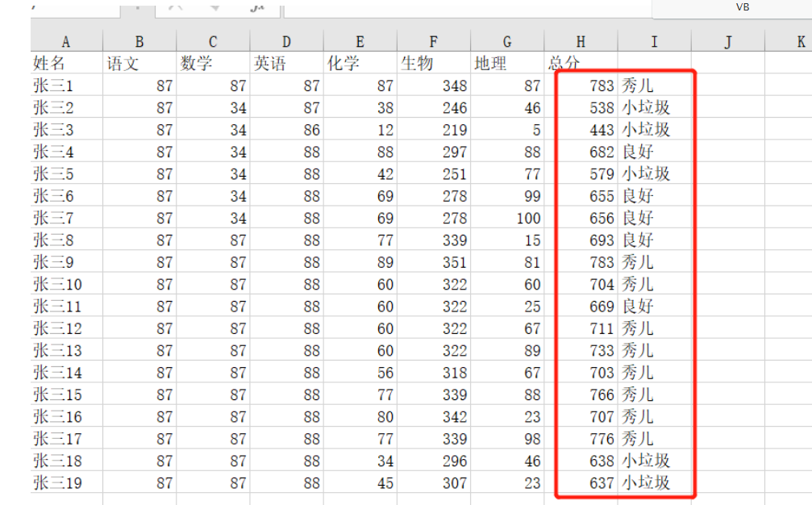The height and width of the screenshot is (505, 812).
Task: Select 地理 score 100 in 张三7 row
Action: tap(507, 218)
